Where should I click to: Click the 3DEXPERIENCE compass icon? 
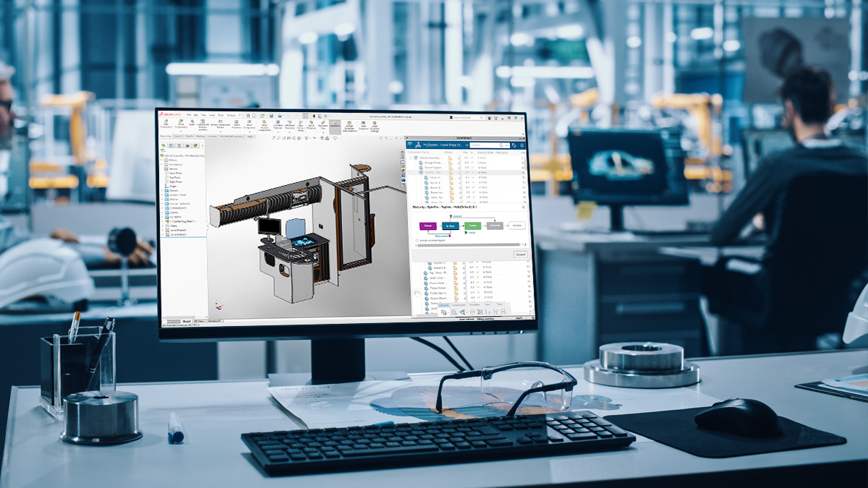pyautogui.click(x=410, y=145)
